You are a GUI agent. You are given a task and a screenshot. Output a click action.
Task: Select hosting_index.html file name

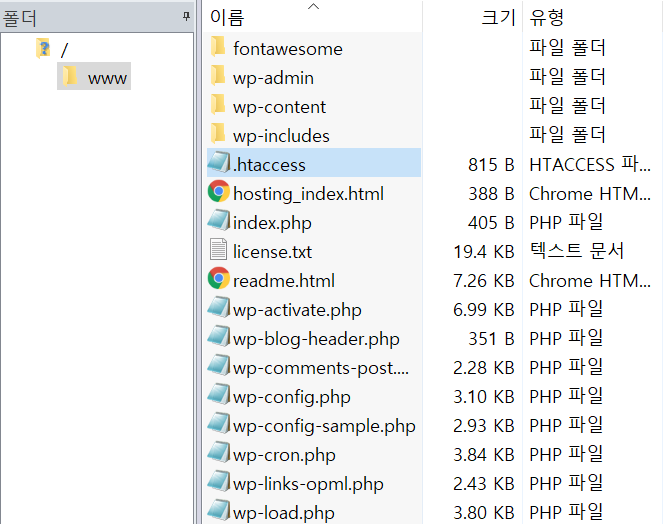pyautogui.click(x=308, y=194)
